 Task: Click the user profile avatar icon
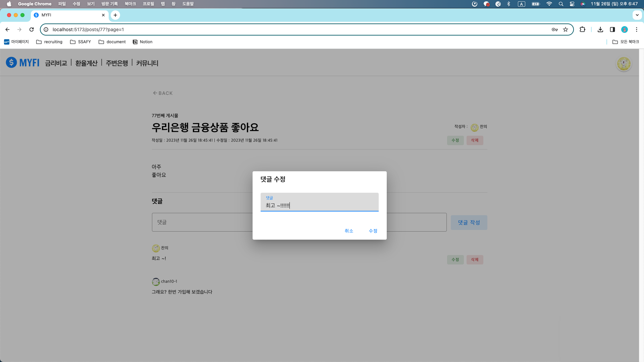(624, 64)
